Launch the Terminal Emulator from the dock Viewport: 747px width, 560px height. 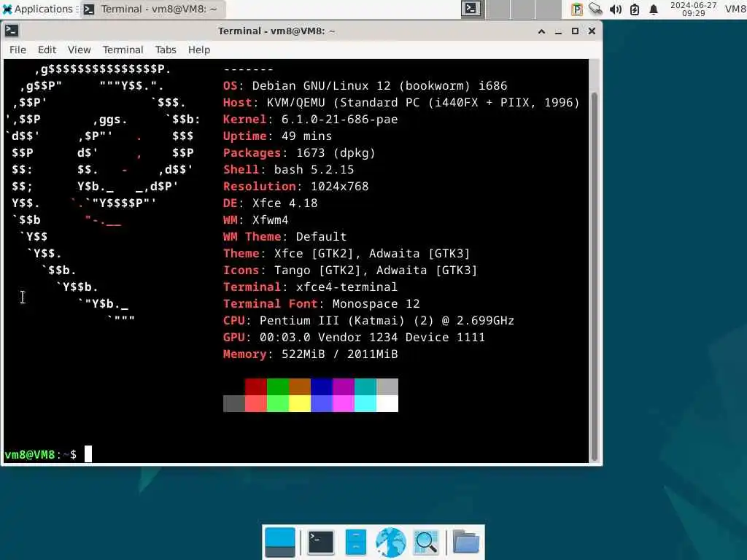pos(321,542)
